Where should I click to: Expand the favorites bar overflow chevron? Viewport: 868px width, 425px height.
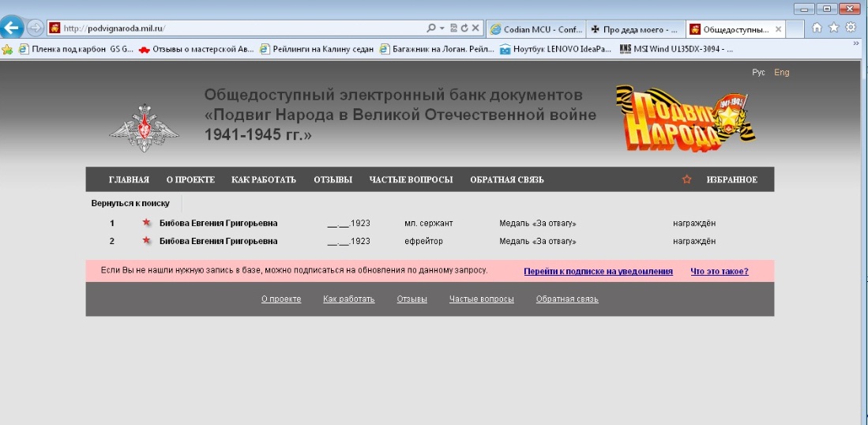click(x=856, y=44)
